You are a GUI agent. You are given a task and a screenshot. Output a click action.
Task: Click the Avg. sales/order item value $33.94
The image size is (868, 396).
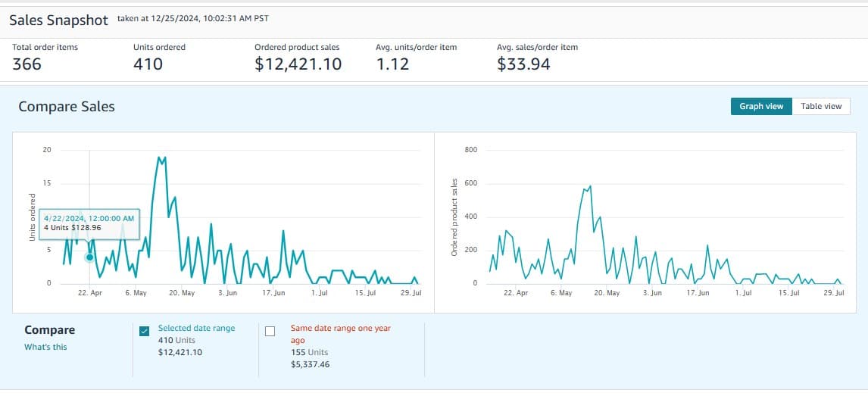523,64
